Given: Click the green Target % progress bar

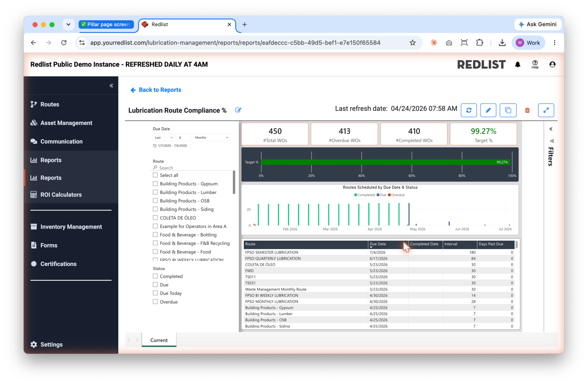Looking at the screenshot, I should (386, 162).
